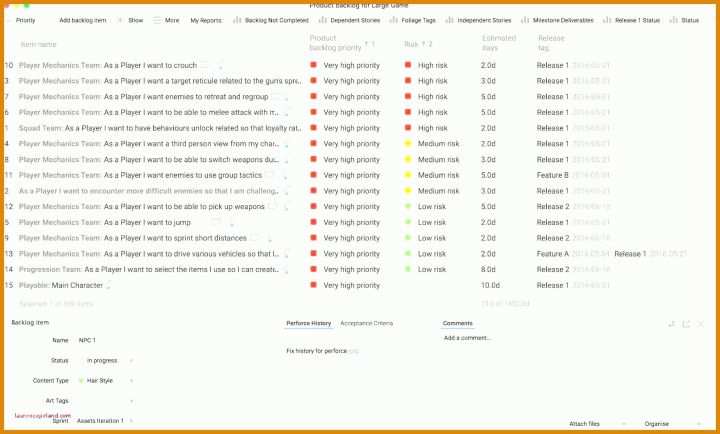Switch to the Acceptance Criteria tab
720x434 pixels.
pos(366,323)
